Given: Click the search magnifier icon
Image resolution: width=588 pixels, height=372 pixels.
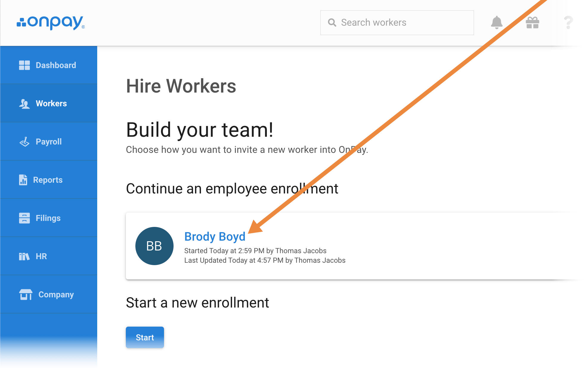Looking at the screenshot, I should [332, 23].
